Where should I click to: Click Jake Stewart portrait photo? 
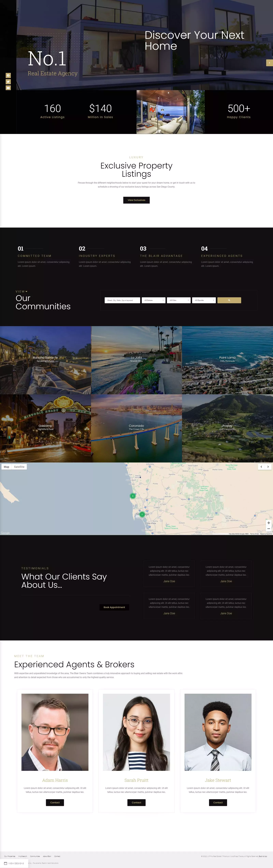tap(218, 732)
